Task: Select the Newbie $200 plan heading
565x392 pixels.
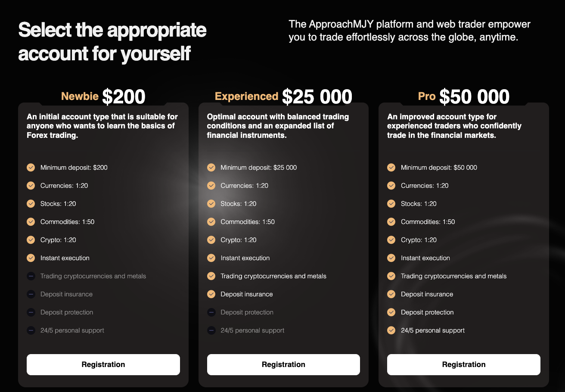Action: (103, 96)
